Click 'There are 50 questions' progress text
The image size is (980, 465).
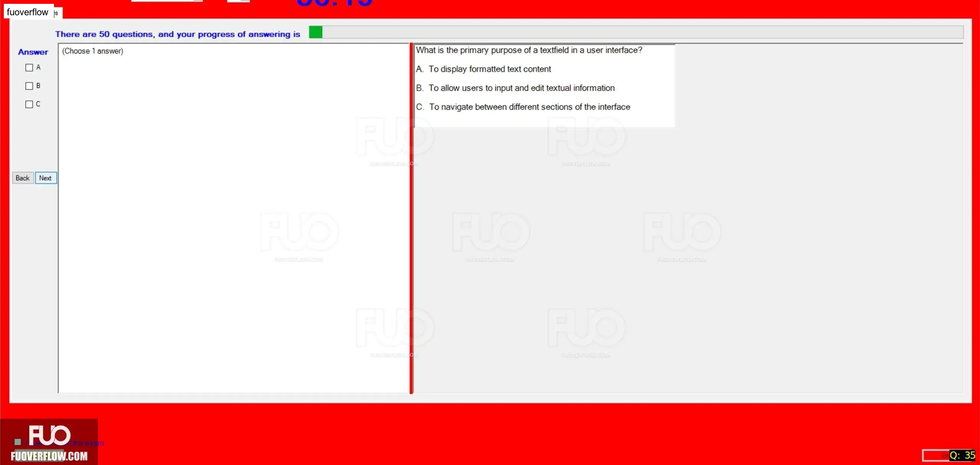tap(178, 34)
